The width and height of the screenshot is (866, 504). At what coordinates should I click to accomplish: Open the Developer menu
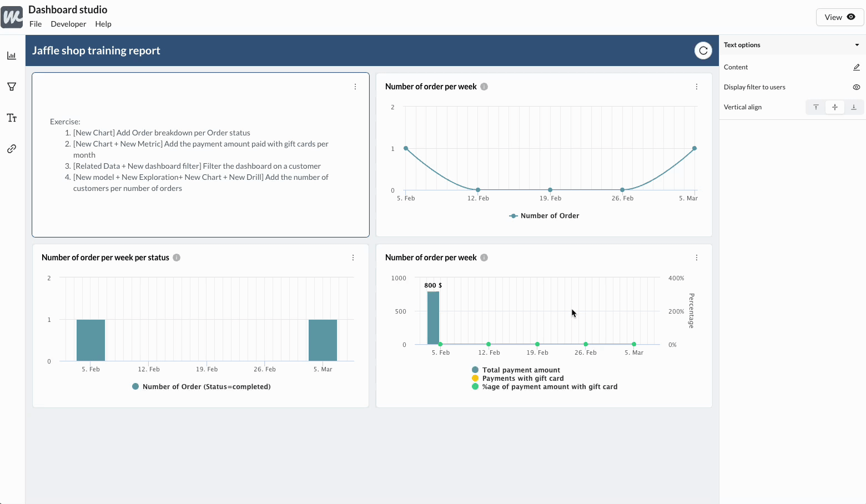point(68,24)
